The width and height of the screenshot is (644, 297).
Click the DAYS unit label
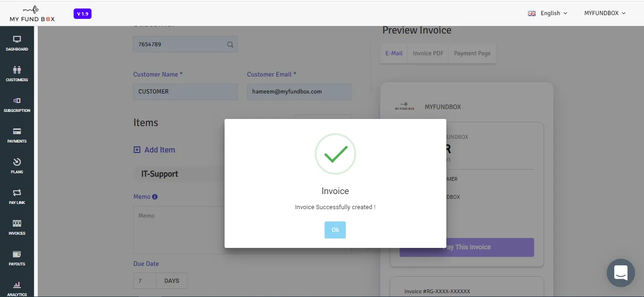172,281
